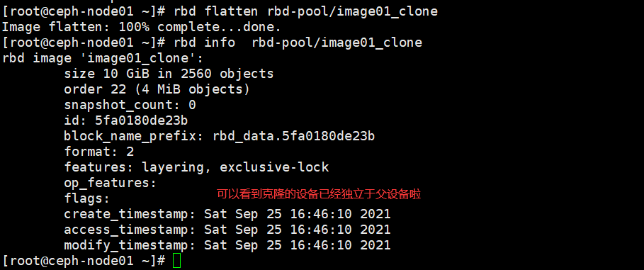Click the access_timestamp line

pos(227,230)
